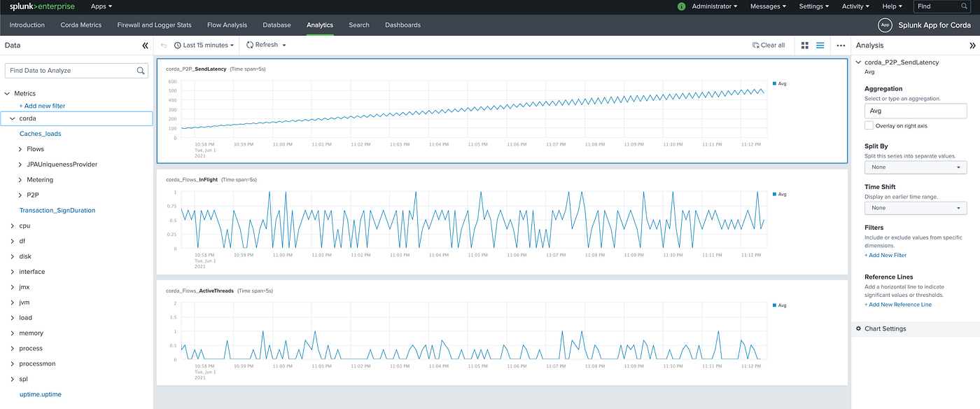The height and width of the screenshot is (409, 980).
Task: Open the more options ellipsis menu
Action: tap(841, 45)
